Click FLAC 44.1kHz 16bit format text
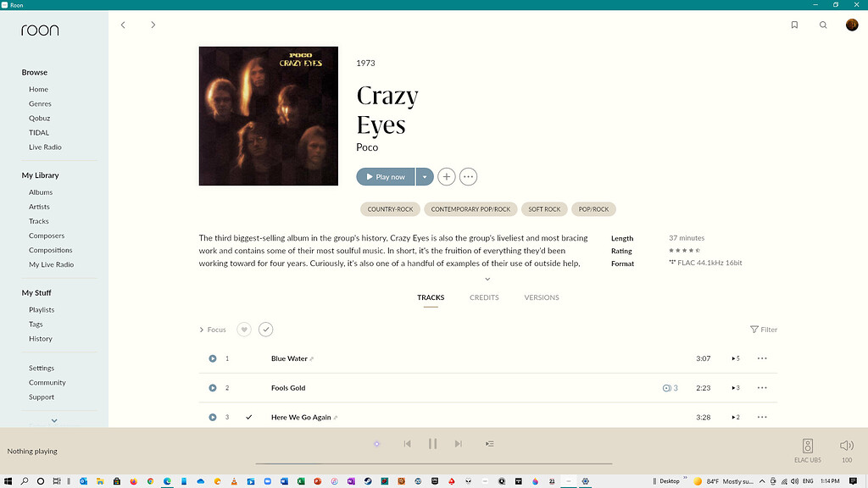 pos(709,263)
